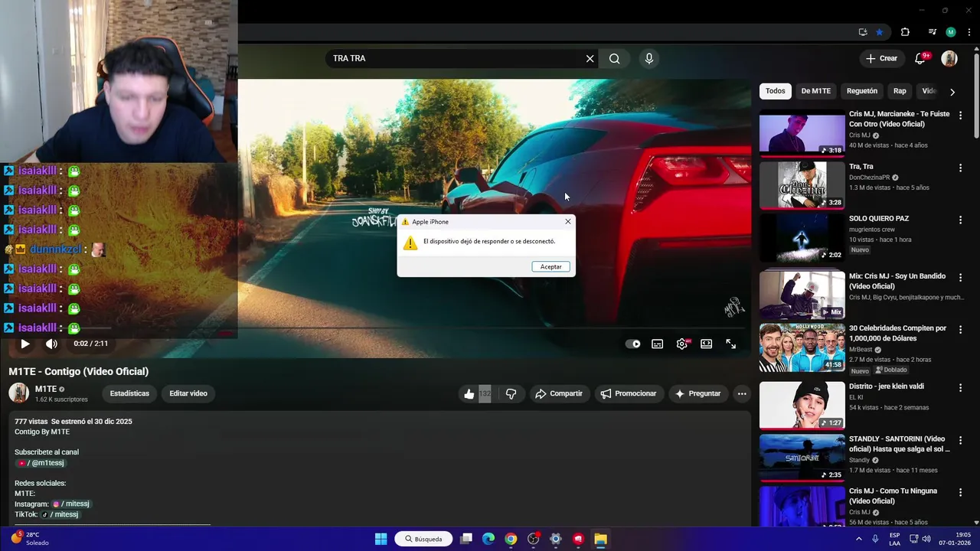Select the Rap filter chip

coord(900,91)
